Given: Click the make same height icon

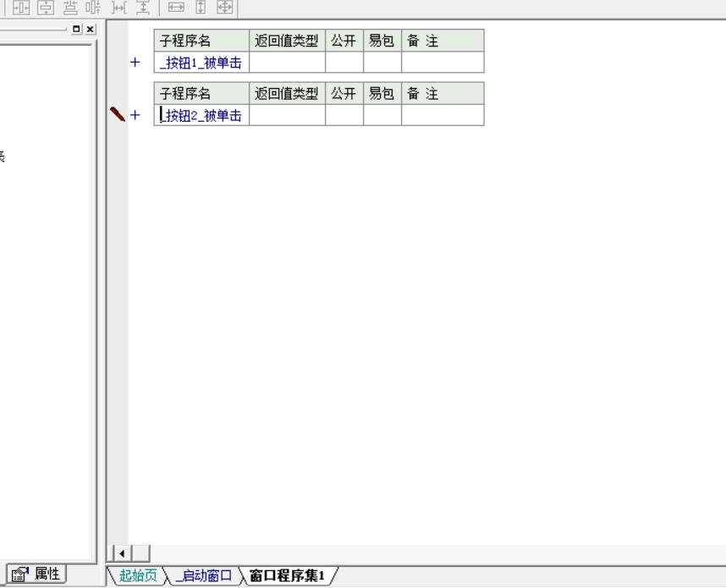Looking at the screenshot, I should [x=201, y=8].
